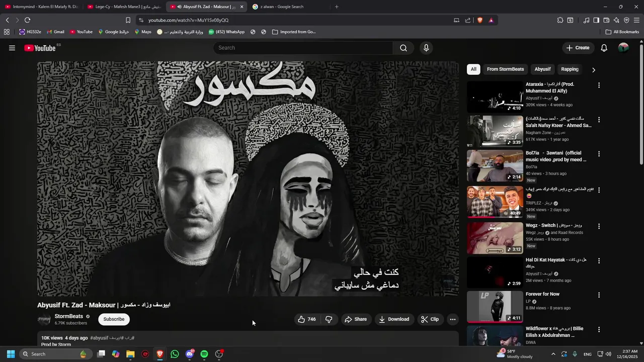
Task: Go to the YouTube home logo
Action: (40, 48)
